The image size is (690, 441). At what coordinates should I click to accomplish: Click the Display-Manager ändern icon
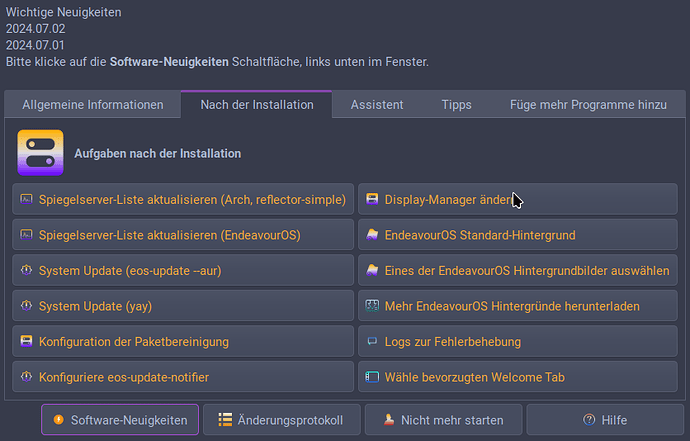(x=372, y=199)
